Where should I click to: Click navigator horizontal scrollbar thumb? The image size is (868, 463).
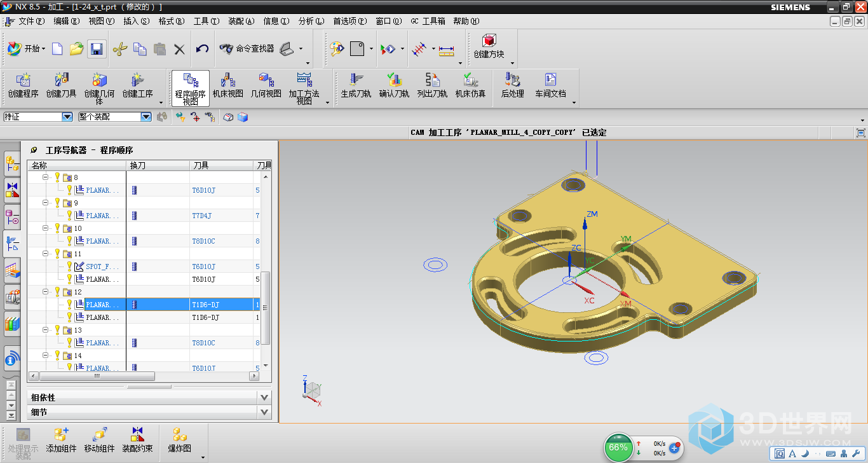point(97,376)
